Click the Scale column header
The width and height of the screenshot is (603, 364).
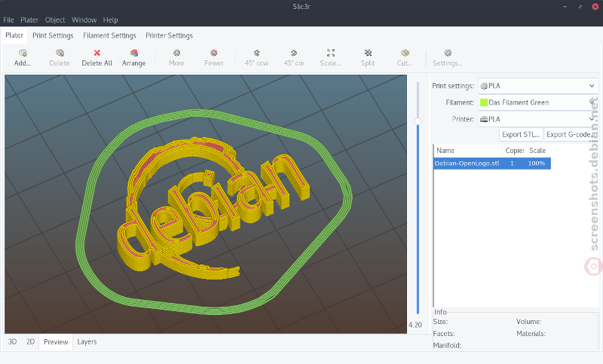[x=537, y=151]
